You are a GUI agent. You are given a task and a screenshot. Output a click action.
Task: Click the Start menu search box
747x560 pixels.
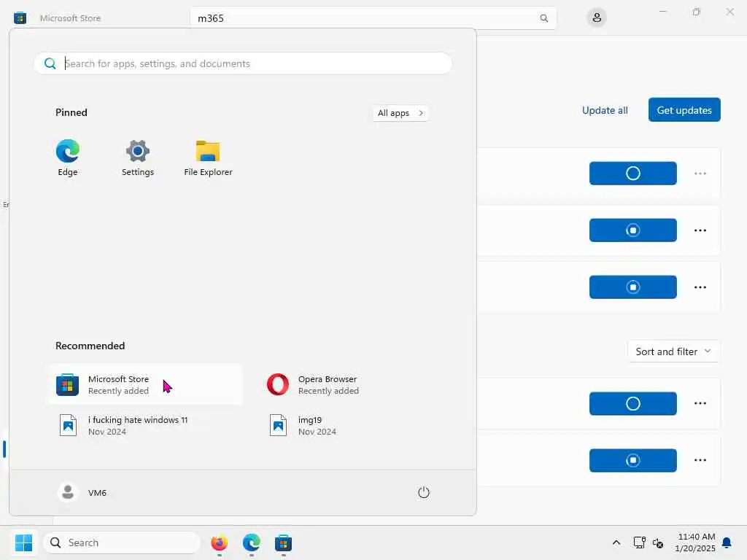pos(243,63)
